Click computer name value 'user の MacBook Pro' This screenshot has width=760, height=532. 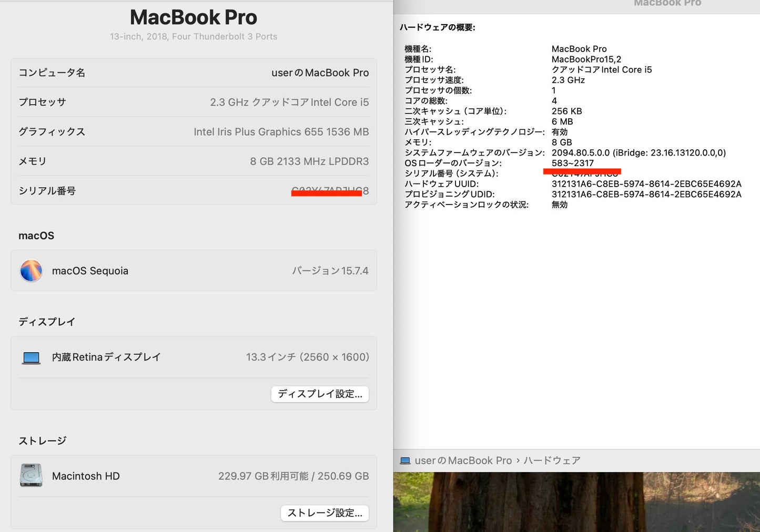pyautogui.click(x=320, y=73)
